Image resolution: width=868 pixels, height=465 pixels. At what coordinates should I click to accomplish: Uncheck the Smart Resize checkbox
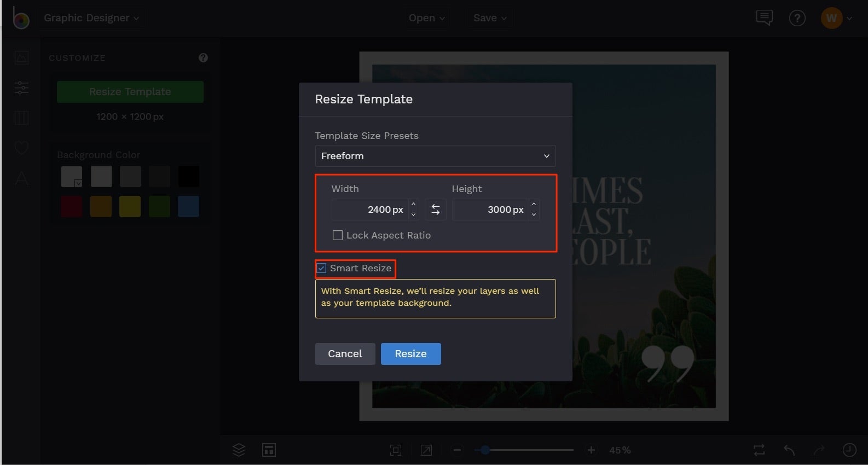(322, 268)
